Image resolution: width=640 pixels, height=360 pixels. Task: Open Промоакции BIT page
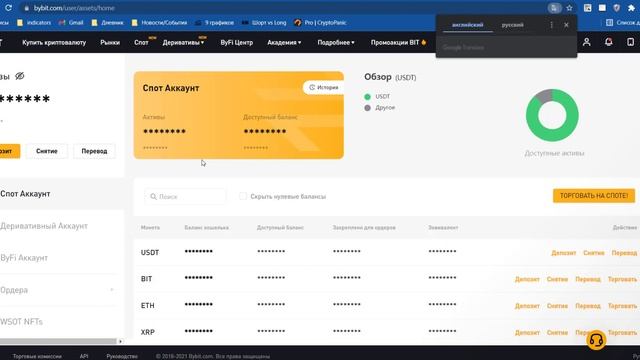coord(398,42)
